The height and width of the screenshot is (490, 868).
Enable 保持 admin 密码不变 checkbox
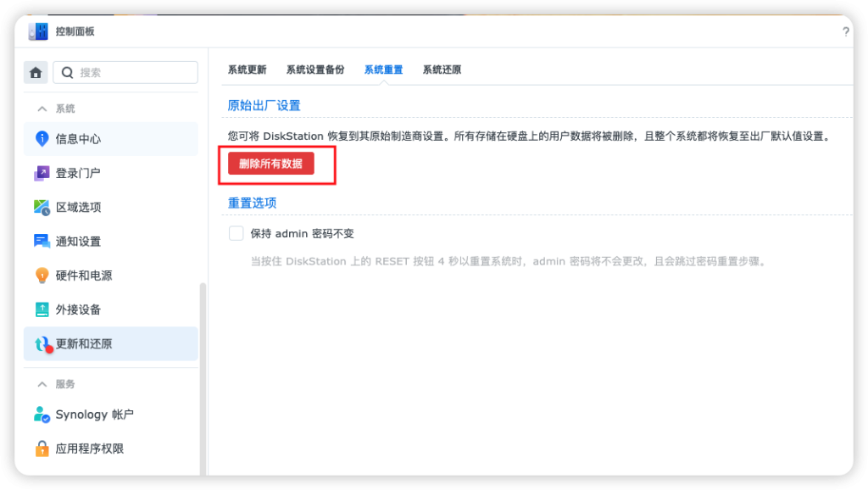click(236, 233)
